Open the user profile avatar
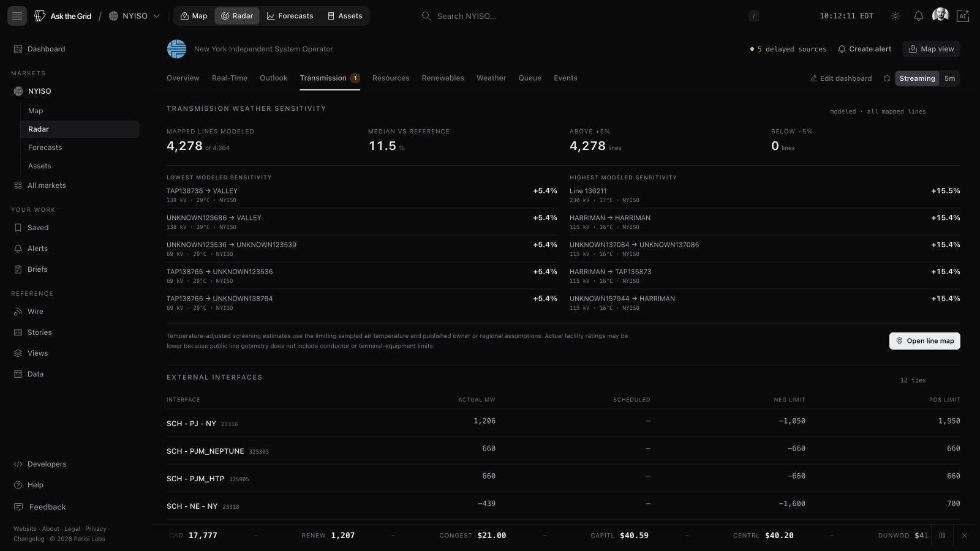Image resolution: width=980 pixels, height=551 pixels. [x=940, y=15]
